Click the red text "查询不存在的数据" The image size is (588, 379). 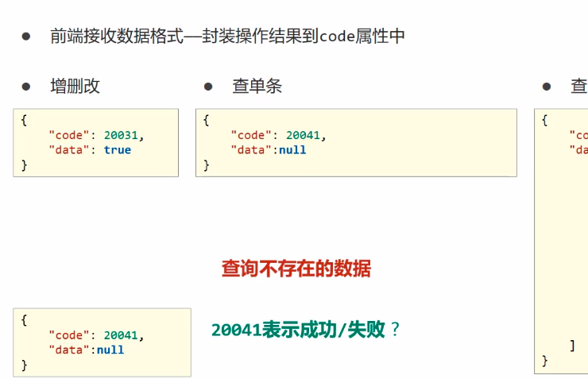point(296,269)
